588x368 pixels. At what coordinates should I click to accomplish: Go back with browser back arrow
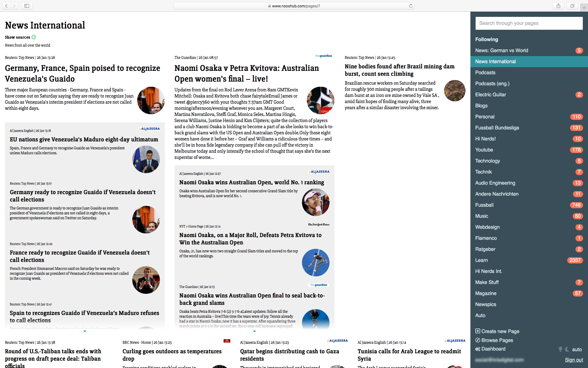[6, 6]
